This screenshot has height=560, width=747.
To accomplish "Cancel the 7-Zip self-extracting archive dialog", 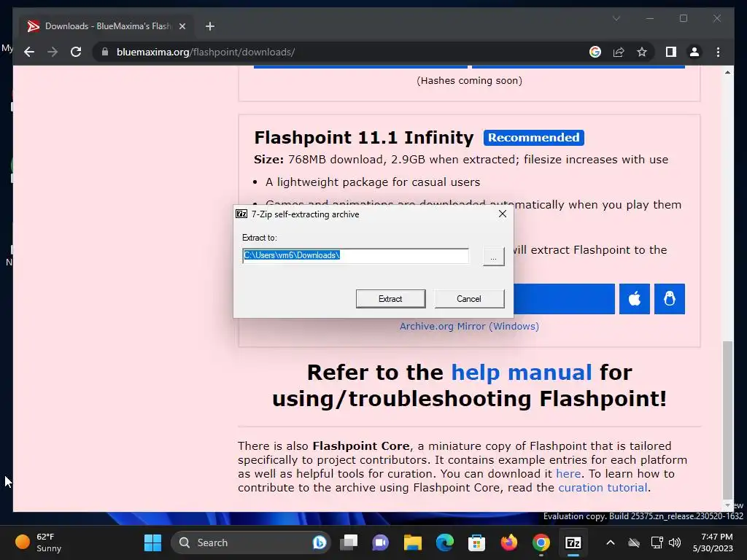I will (x=469, y=298).
